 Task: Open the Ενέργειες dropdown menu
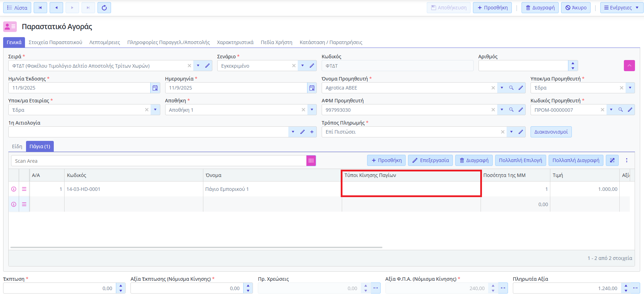tap(621, 8)
